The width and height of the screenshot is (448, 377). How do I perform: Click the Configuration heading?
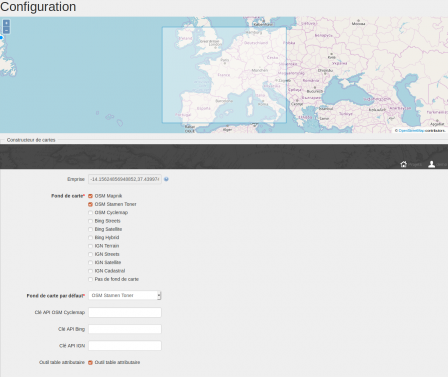coord(38,7)
